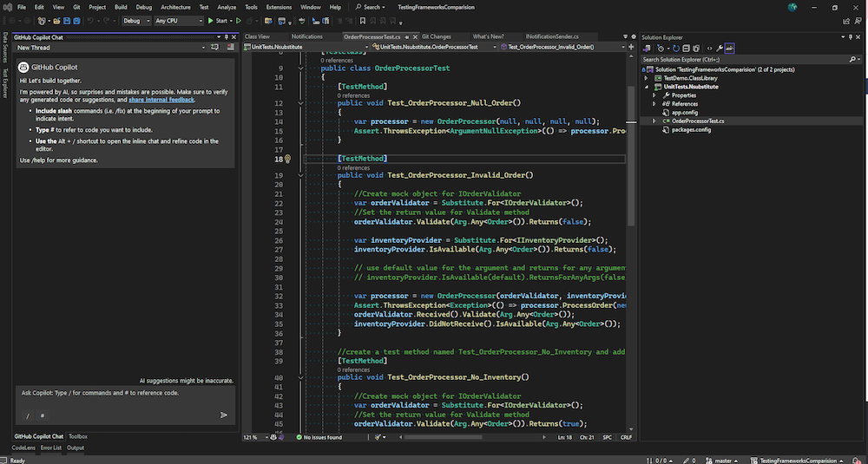
Task: Click the pending changes filter clock icon
Action: [661, 48]
